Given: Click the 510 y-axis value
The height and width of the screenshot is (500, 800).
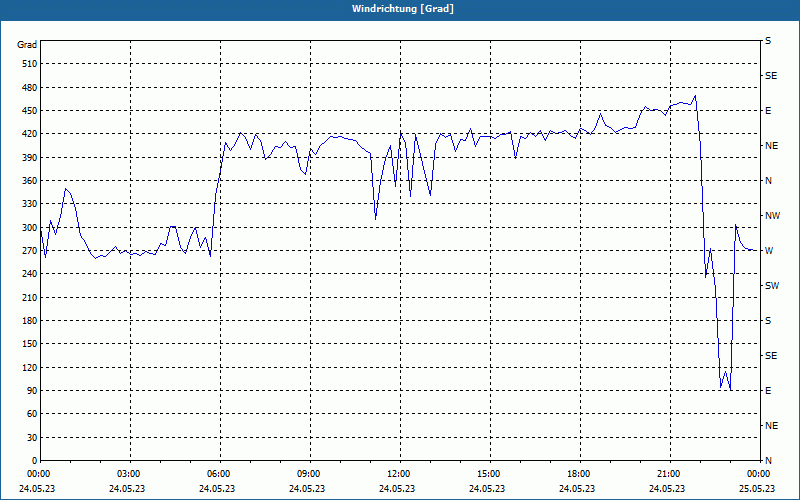Looking at the screenshot, I should pyautogui.click(x=30, y=64).
